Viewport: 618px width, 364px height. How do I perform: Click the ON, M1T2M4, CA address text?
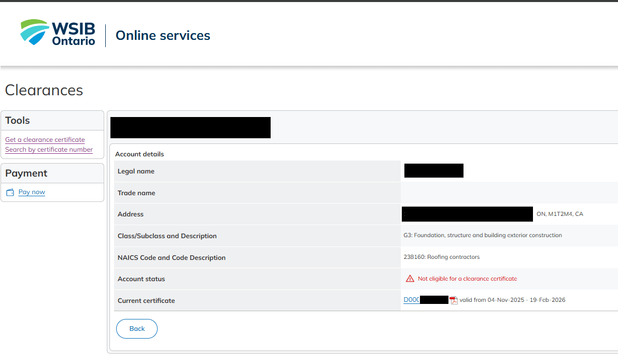coord(559,214)
